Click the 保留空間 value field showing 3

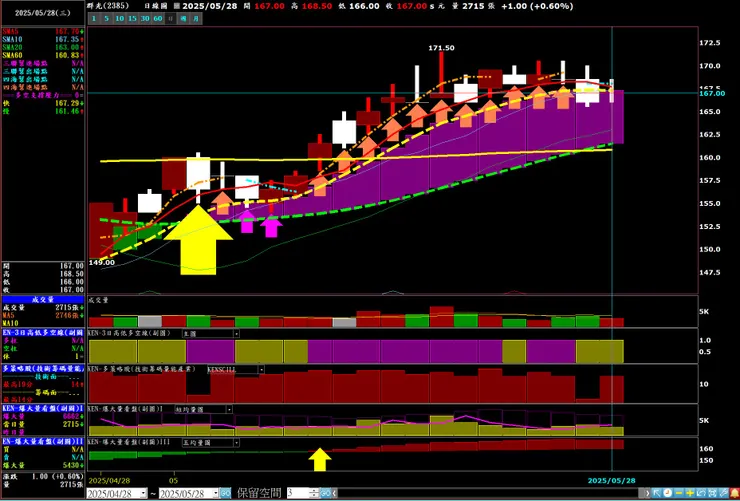[298, 493]
